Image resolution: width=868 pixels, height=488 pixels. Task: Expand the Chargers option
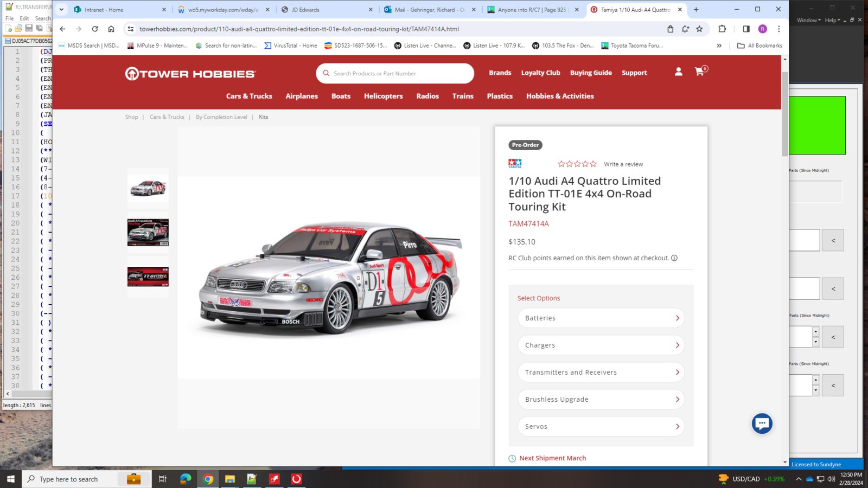click(x=601, y=345)
